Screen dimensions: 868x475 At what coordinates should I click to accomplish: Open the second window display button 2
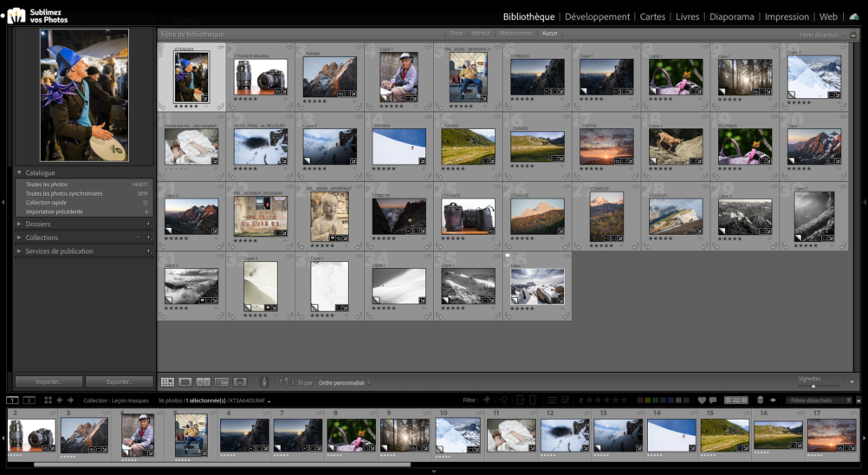pyautogui.click(x=29, y=400)
